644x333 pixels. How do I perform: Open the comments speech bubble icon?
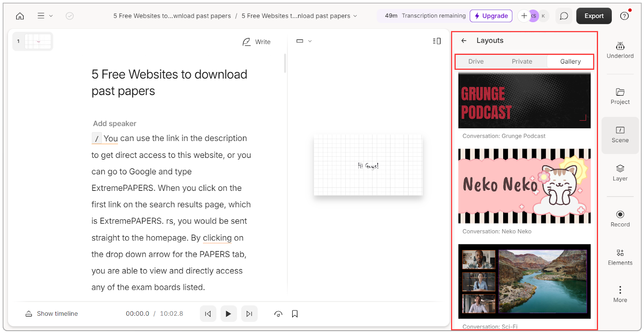click(x=564, y=16)
